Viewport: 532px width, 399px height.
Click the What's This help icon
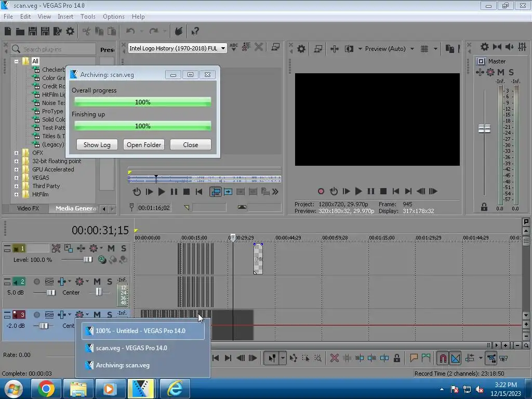click(195, 32)
